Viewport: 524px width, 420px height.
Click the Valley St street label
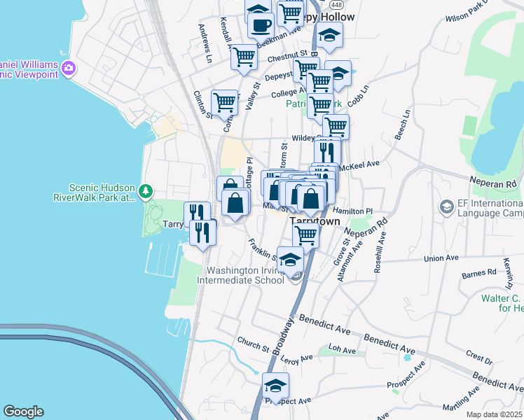pos(253,96)
